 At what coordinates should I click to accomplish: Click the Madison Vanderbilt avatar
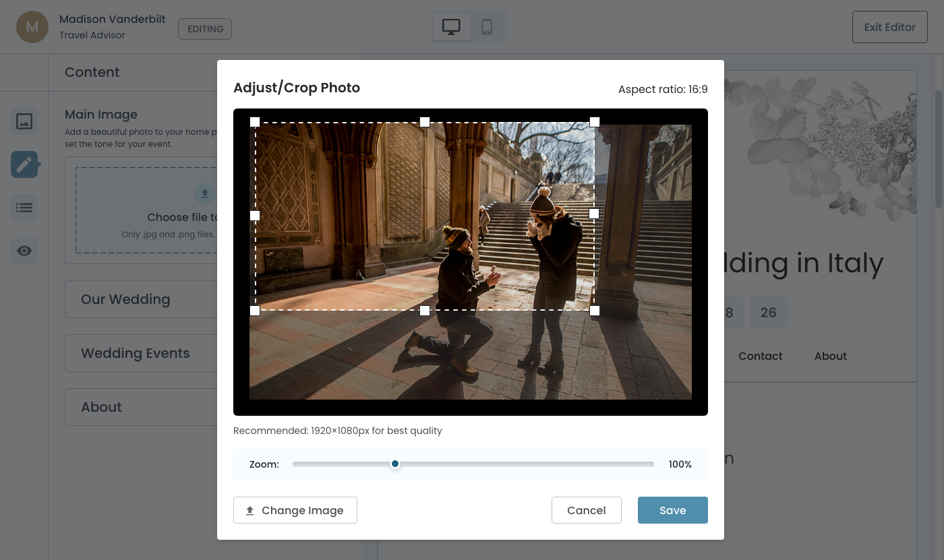tap(32, 27)
